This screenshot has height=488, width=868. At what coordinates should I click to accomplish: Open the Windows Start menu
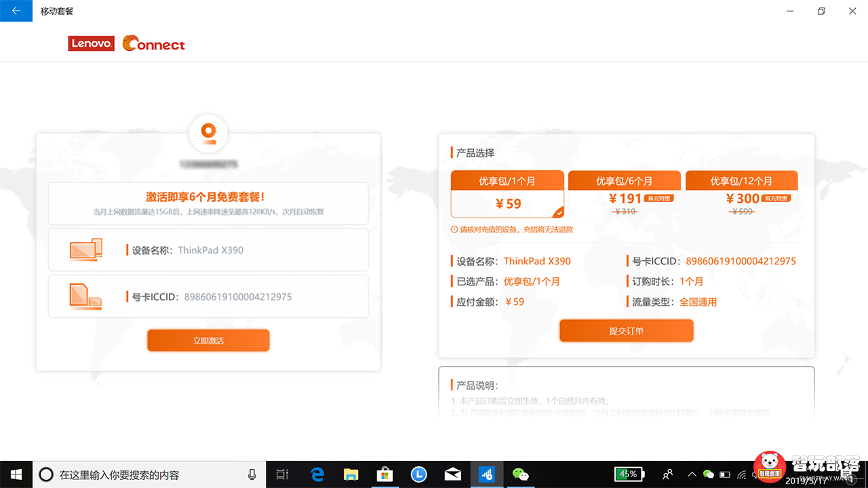(x=16, y=474)
